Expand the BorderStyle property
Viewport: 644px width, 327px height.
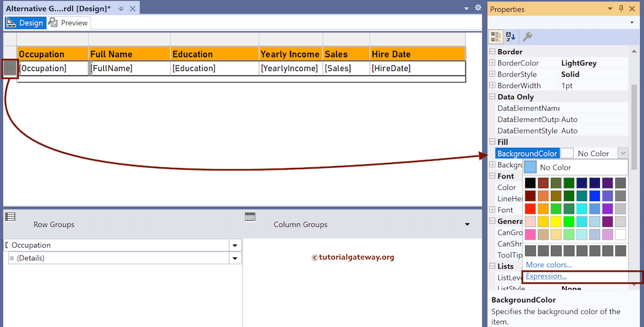pyautogui.click(x=492, y=74)
